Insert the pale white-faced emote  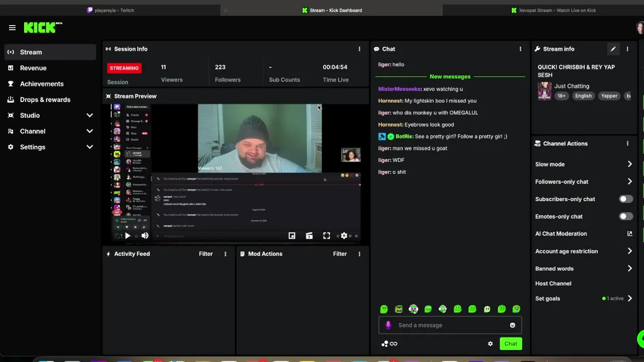(487, 309)
